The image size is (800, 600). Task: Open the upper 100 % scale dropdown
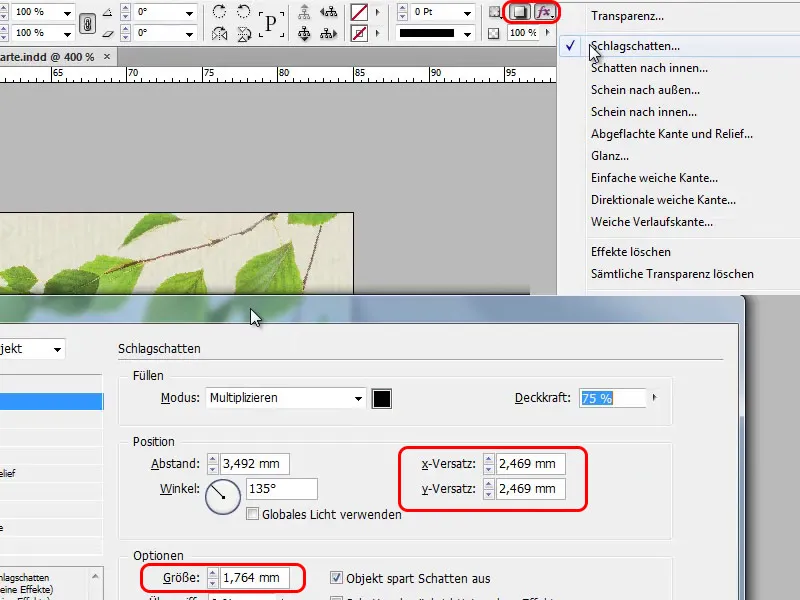click(67, 13)
